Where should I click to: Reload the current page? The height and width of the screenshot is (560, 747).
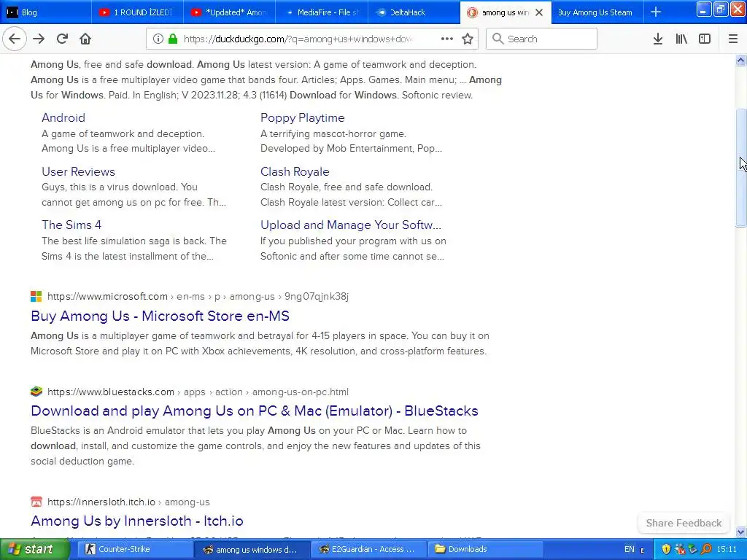click(62, 39)
